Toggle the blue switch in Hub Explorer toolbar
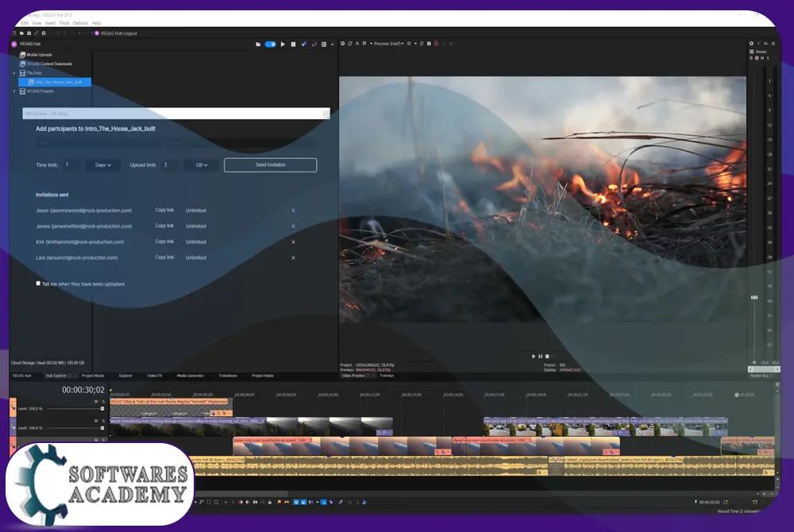The height and width of the screenshot is (532, 794). tap(271, 44)
